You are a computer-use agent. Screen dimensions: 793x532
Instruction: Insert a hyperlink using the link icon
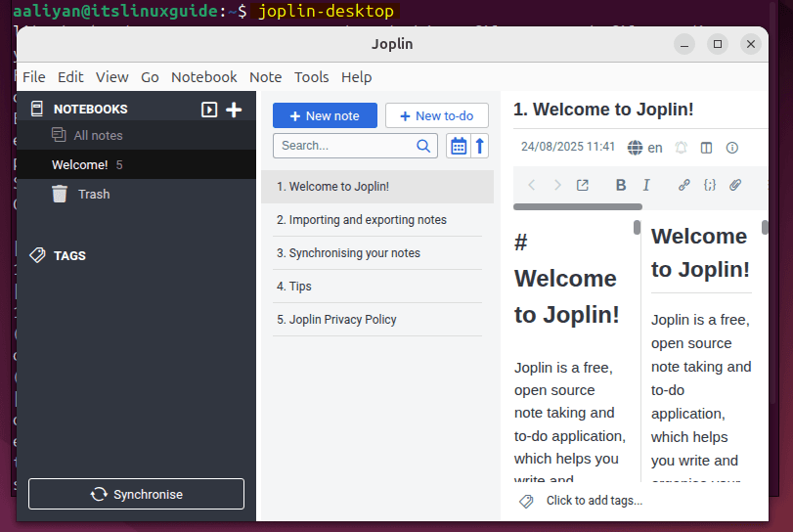tap(684, 185)
